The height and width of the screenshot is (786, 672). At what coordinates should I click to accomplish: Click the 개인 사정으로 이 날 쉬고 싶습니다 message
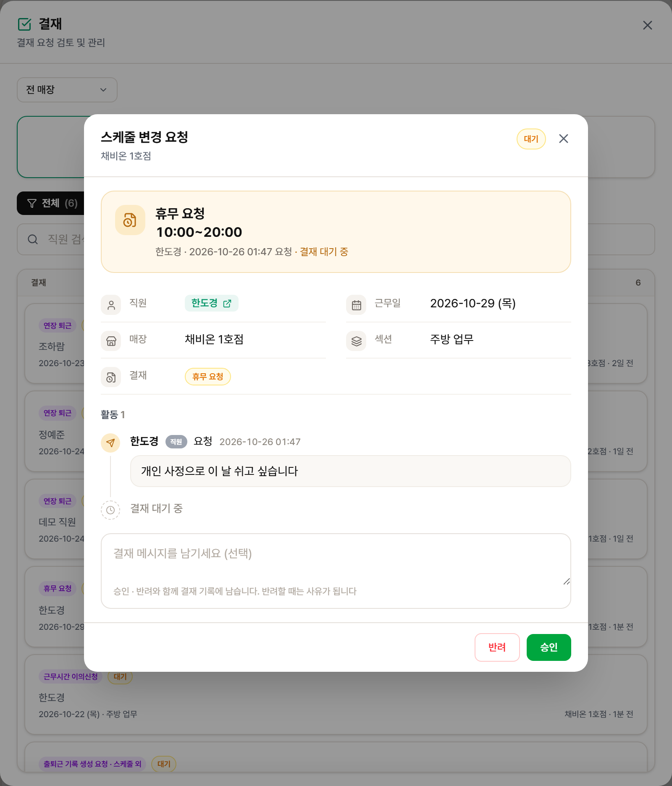point(350,471)
